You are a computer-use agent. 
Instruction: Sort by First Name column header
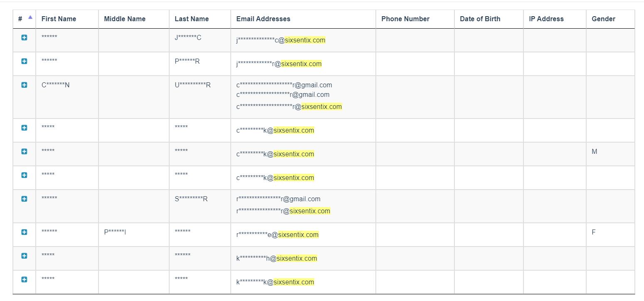[59, 19]
